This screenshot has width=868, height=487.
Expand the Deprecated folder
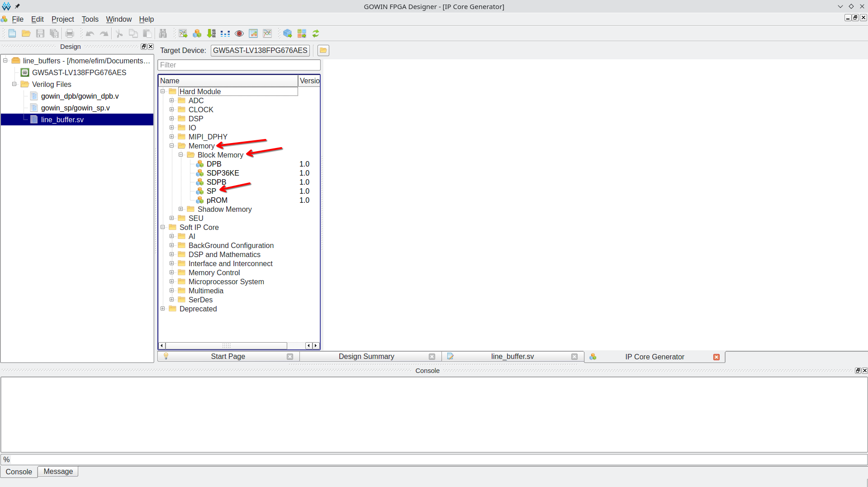[x=163, y=309]
